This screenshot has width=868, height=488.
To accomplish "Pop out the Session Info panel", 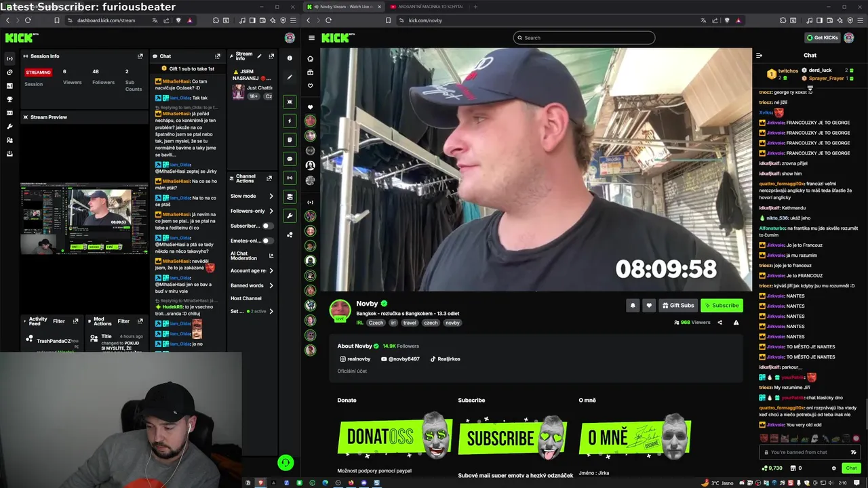I will coord(140,56).
